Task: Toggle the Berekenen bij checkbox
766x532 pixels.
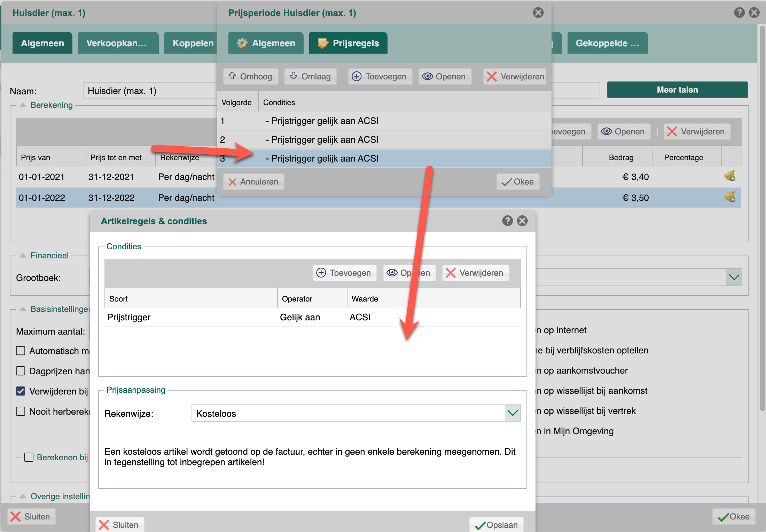Action: (x=29, y=457)
